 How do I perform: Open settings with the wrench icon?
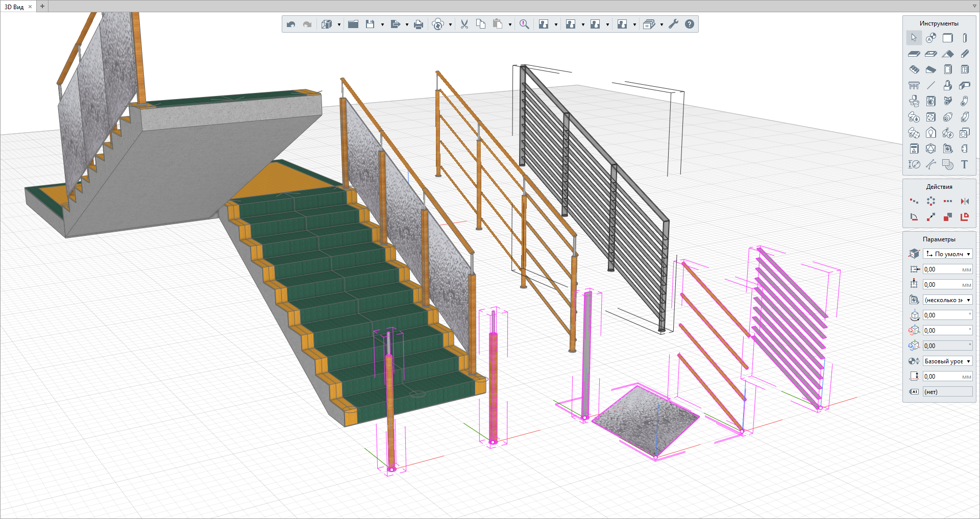(x=673, y=24)
